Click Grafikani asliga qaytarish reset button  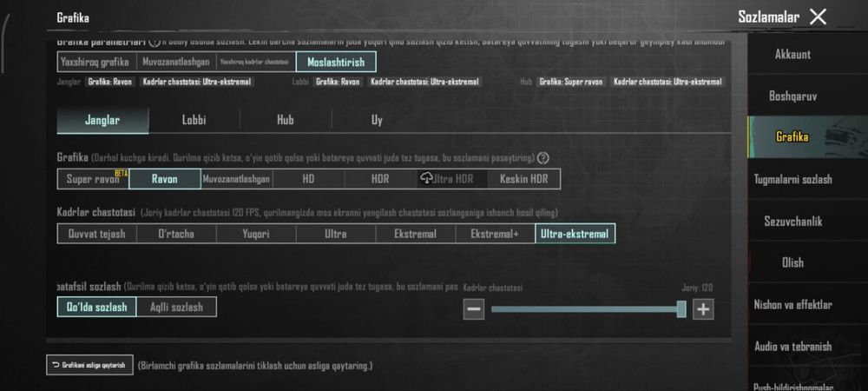tap(89, 365)
